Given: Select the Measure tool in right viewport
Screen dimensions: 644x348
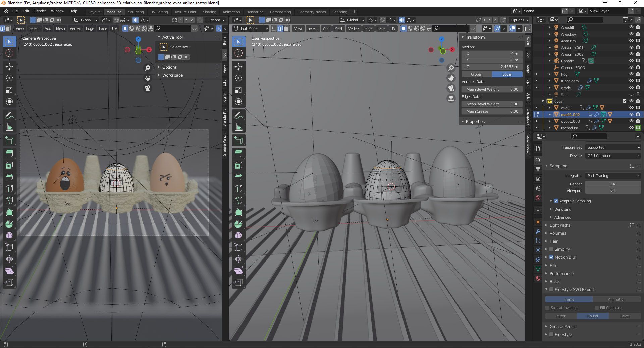Looking at the screenshot, I should point(238,127).
